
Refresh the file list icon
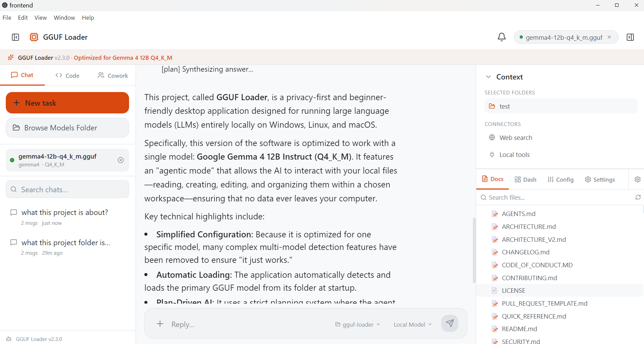coord(638,197)
